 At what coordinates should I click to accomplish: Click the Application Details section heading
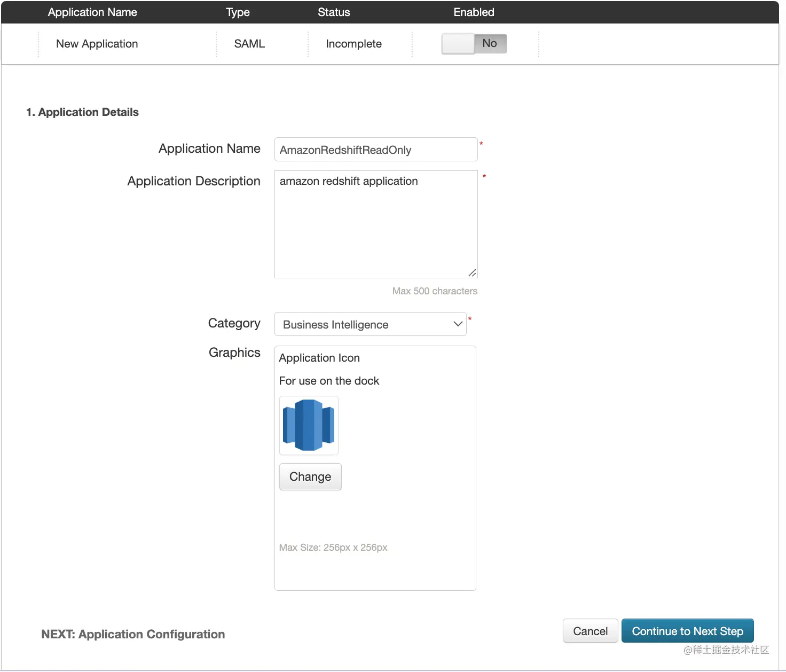83,112
